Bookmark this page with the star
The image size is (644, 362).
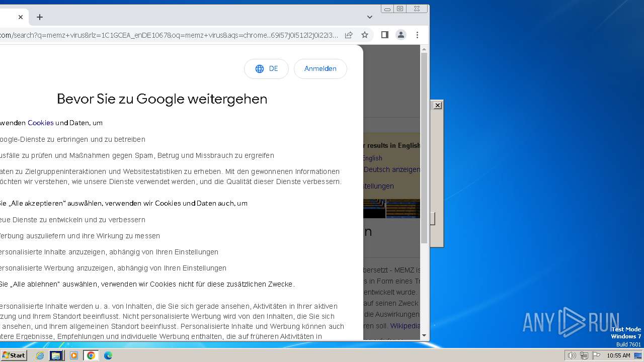tap(365, 35)
